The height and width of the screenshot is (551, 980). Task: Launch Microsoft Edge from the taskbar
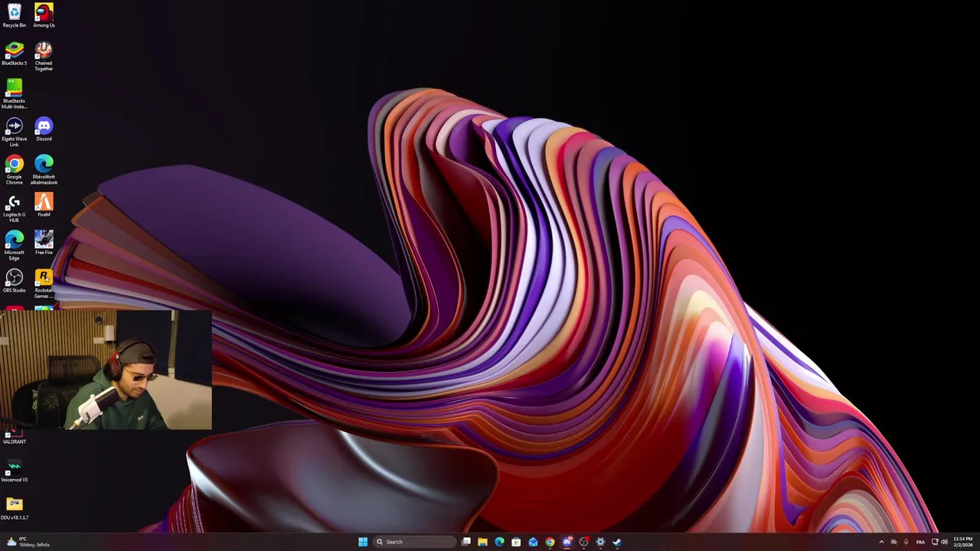499,542
